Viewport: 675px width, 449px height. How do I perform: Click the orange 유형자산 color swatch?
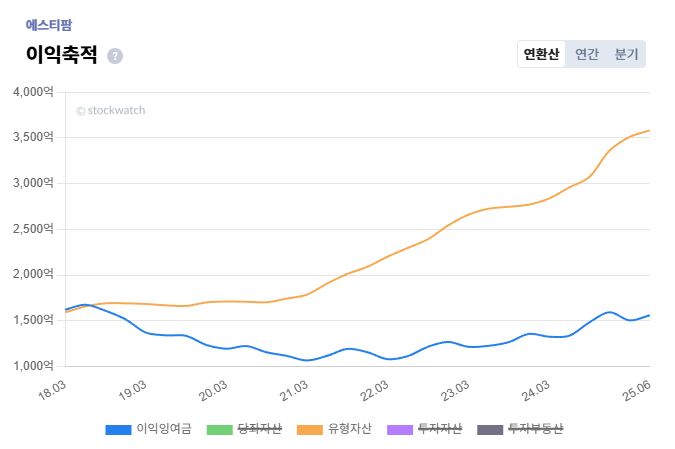click(310, 430)
